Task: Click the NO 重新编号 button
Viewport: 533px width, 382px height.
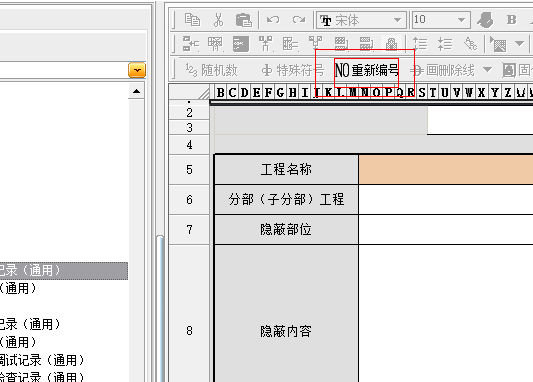Action: tap(366, 70)
